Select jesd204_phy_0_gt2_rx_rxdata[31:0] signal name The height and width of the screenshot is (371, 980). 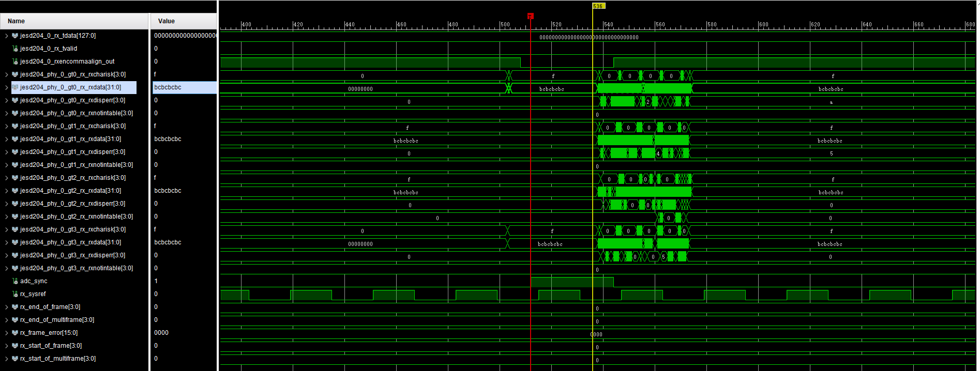click(70, 191)
